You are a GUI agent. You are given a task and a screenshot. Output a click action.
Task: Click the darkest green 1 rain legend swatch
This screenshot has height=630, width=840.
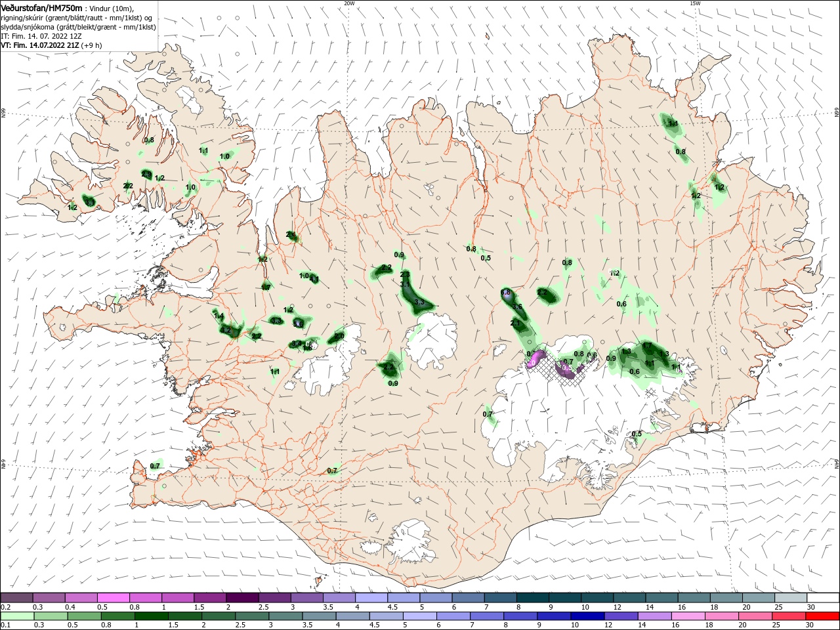point(150,616)
